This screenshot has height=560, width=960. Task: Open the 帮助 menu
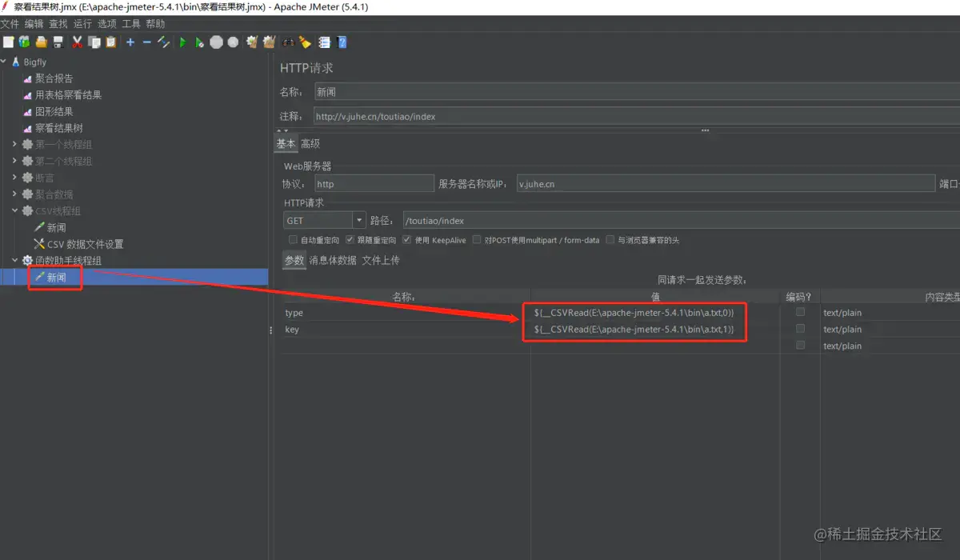click(155, 24)
